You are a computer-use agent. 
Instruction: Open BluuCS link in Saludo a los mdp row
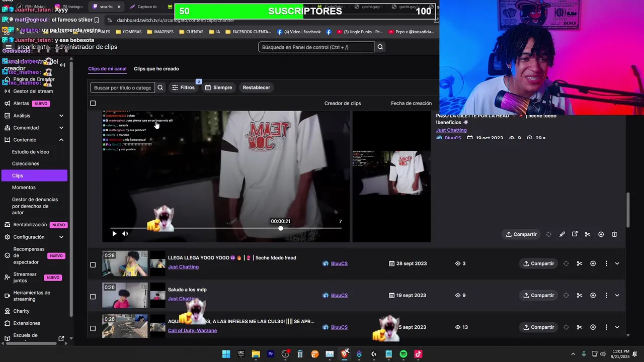(339, 295)
